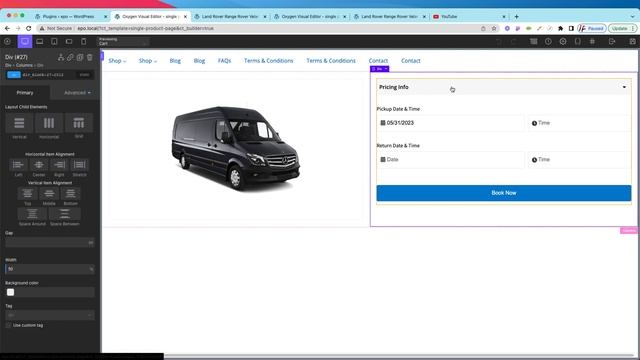
Task: Align items horizontally to Center
Action: pos(39,165)
